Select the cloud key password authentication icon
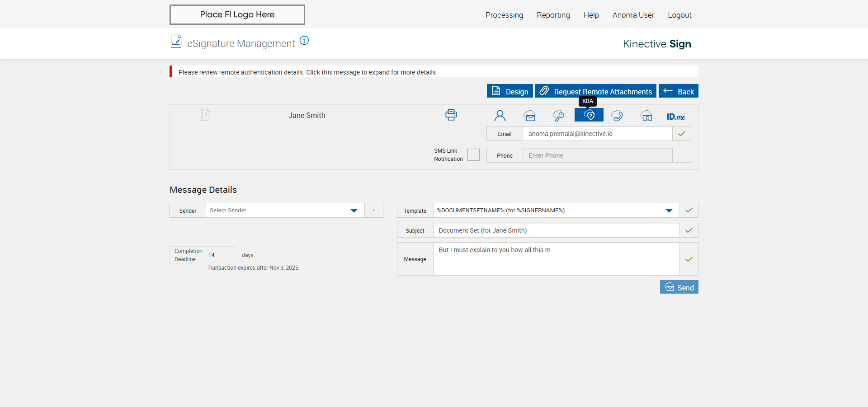 point(558,116)
